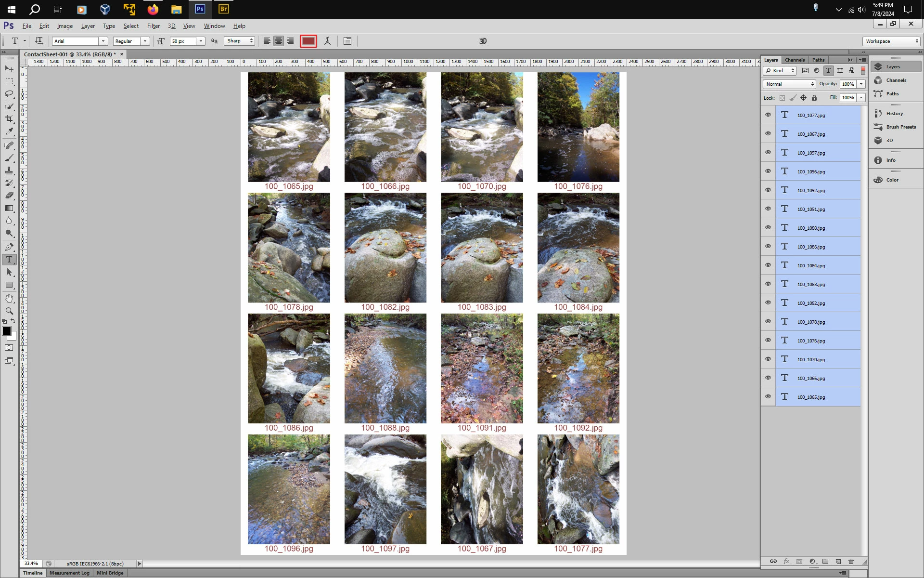This screenshot has width=924, height=578.
Task: Open the History panel button
Action: [894, 114]
